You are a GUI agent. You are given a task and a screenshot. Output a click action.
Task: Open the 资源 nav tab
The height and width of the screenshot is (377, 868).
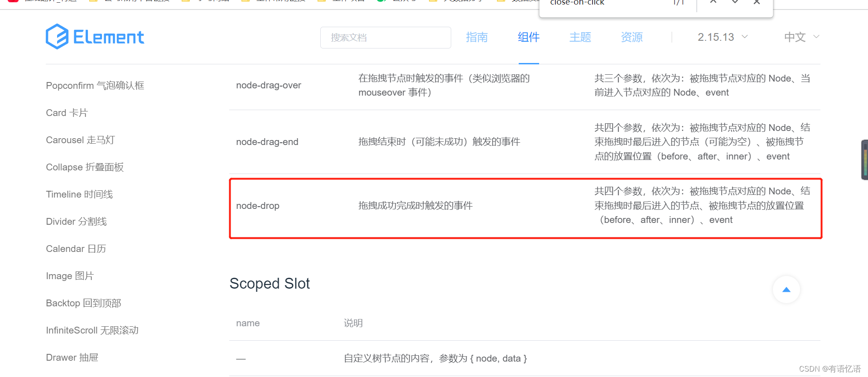pyautogui.click(x=632, y=37)
